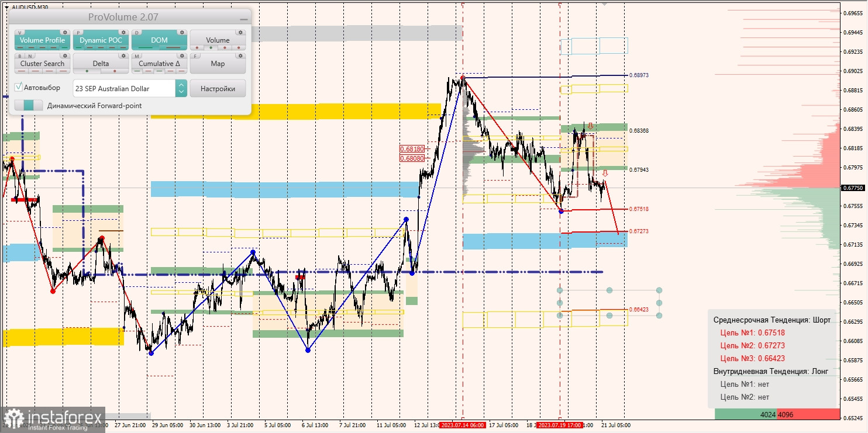
Task: Click the green 4024 volume bar
Action: tap(746, 414)
